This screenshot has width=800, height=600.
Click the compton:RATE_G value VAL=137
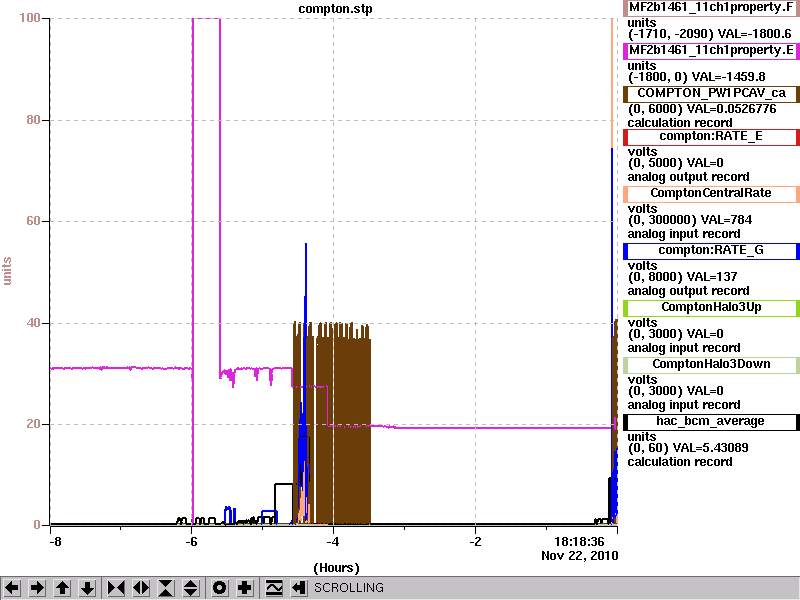[712, 277]
